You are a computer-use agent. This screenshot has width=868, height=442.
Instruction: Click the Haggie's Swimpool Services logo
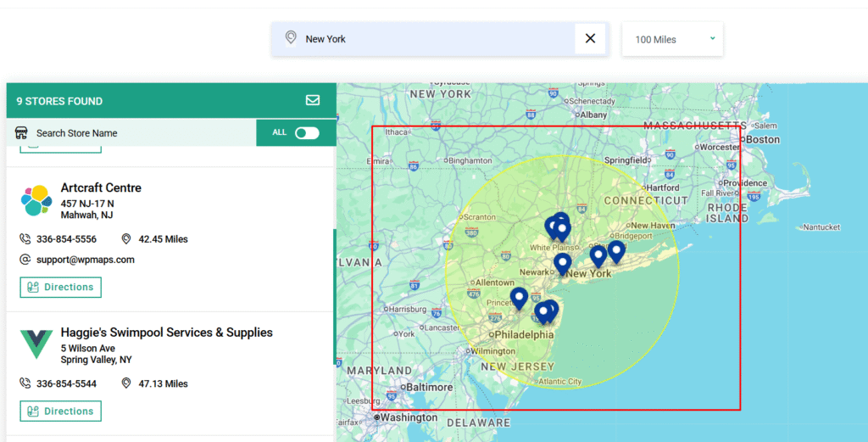click(x=36, y=344)
